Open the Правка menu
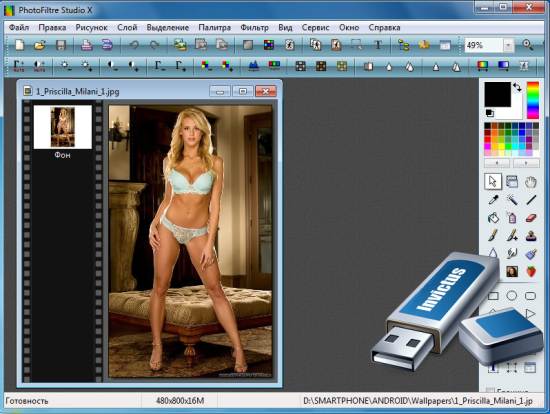Viewport: 550px width, 414px height. tap(52, 27)
